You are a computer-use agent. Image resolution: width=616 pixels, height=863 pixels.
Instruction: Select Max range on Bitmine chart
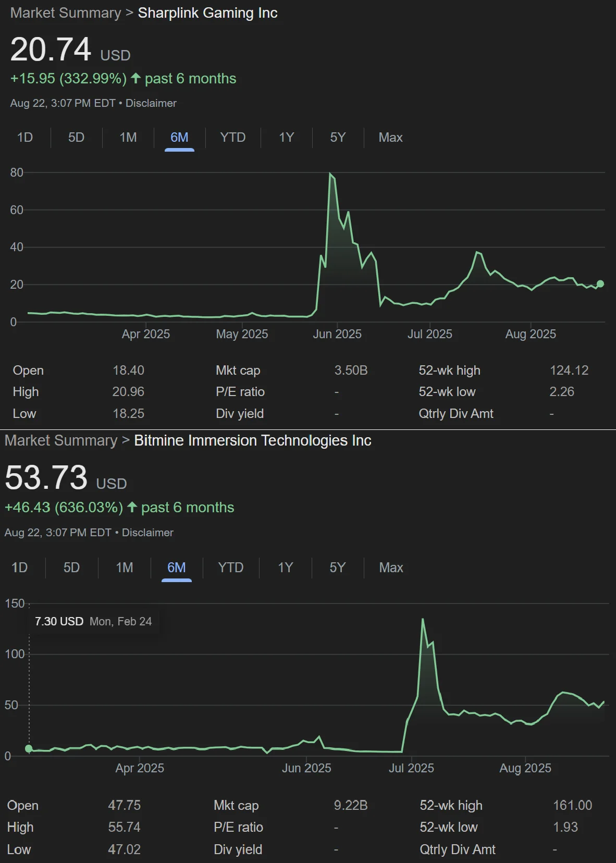[x=391, y=567]
